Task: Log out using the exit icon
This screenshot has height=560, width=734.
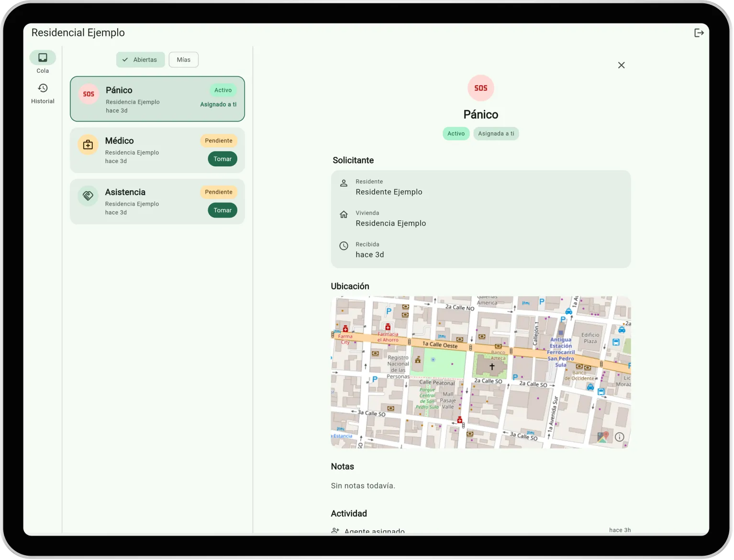Action: click(x=699, y=33)
